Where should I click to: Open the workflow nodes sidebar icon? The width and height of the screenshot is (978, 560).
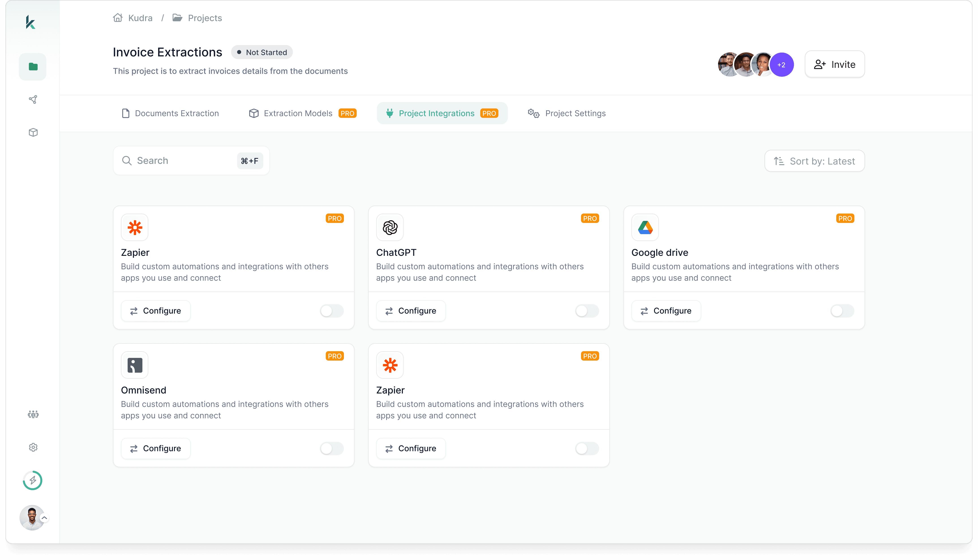[33, 100]
